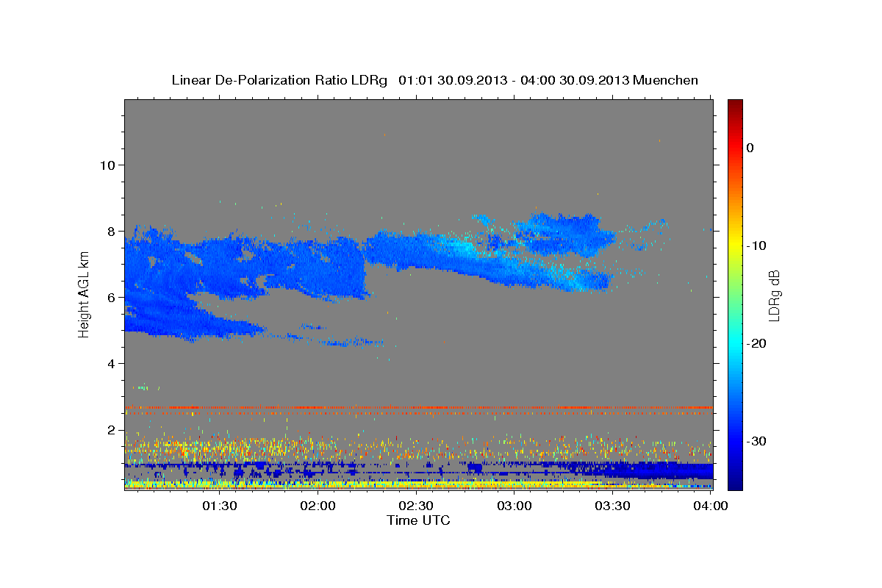The image size is (882, 588).
Task: Click the 'LDRg dB' colorbar label
Action: coord(774,295)
